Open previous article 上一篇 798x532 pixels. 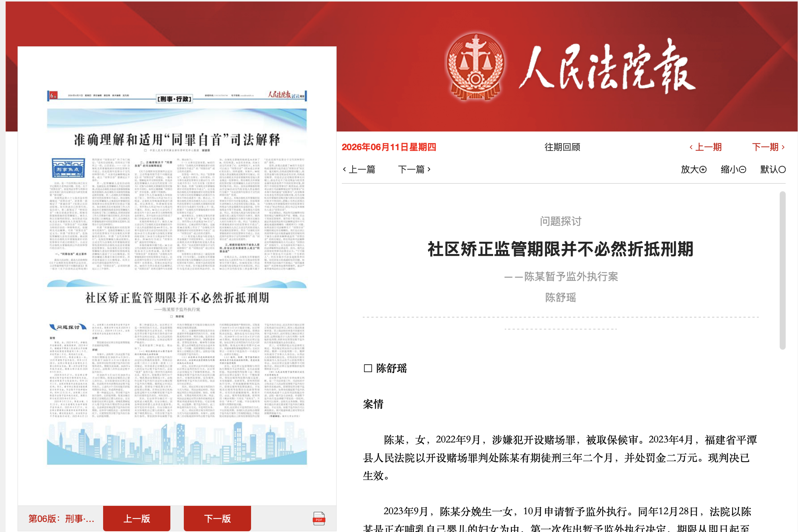point(359,169)
